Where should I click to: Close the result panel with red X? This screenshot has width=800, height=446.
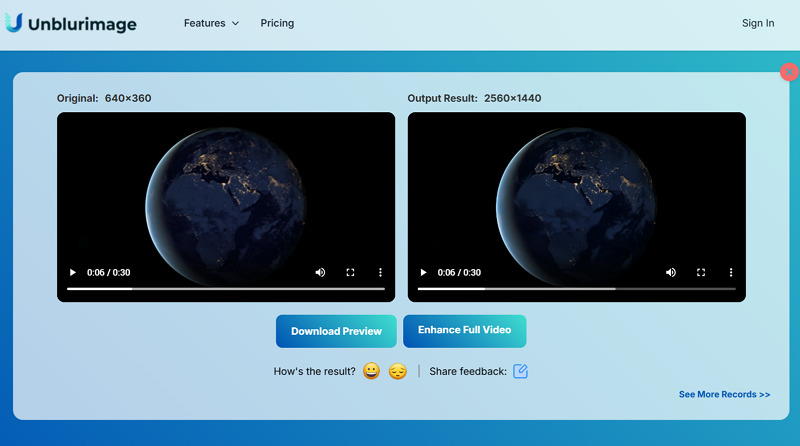pos(788,72)
